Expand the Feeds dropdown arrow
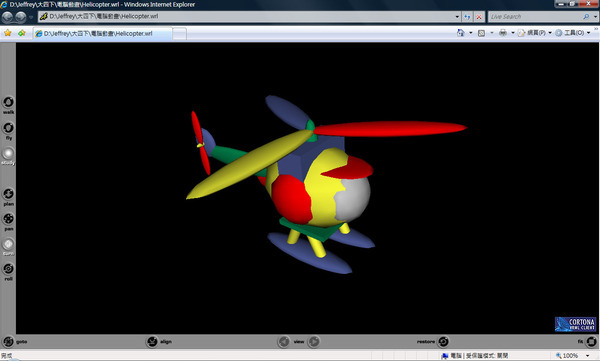600x361 pixels. coord(492,33)
